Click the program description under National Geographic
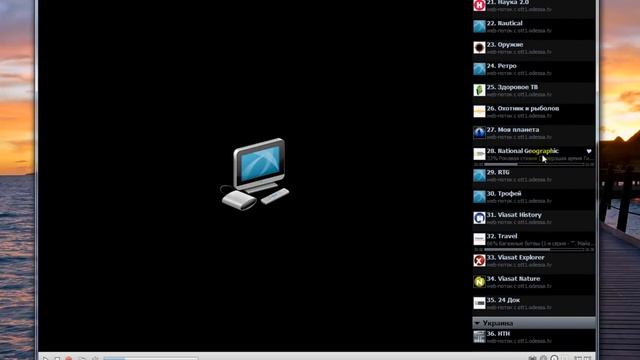 [539, 158]
